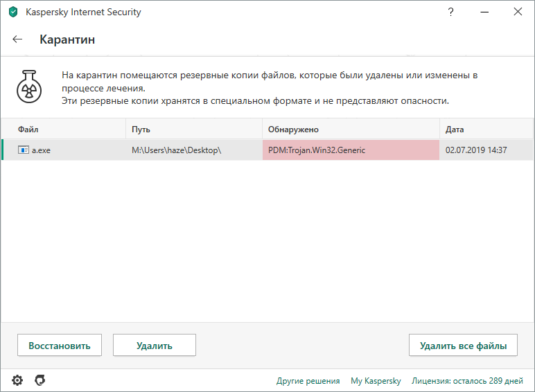This screenshot has width=535, height=392.
Task: Click the quarantine flask icon
Action: tap(29, 87)
